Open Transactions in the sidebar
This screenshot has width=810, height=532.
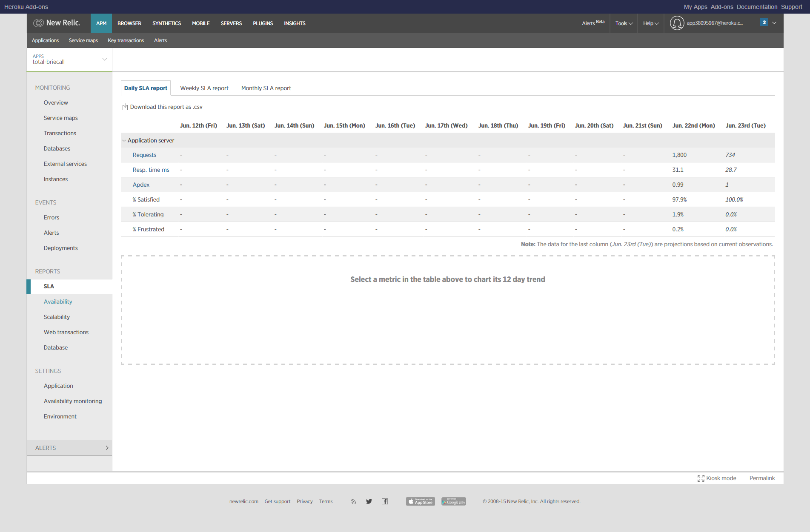[x=60, y=134]
